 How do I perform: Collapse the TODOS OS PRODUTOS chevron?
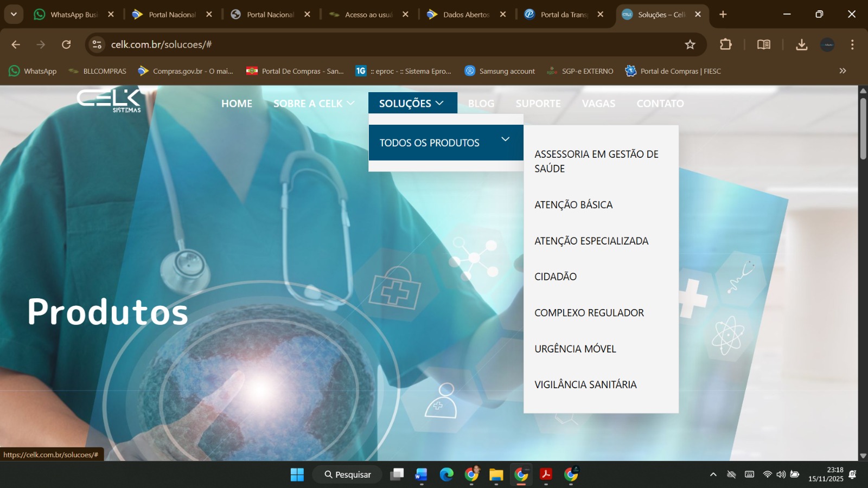(x=505, y=139)
